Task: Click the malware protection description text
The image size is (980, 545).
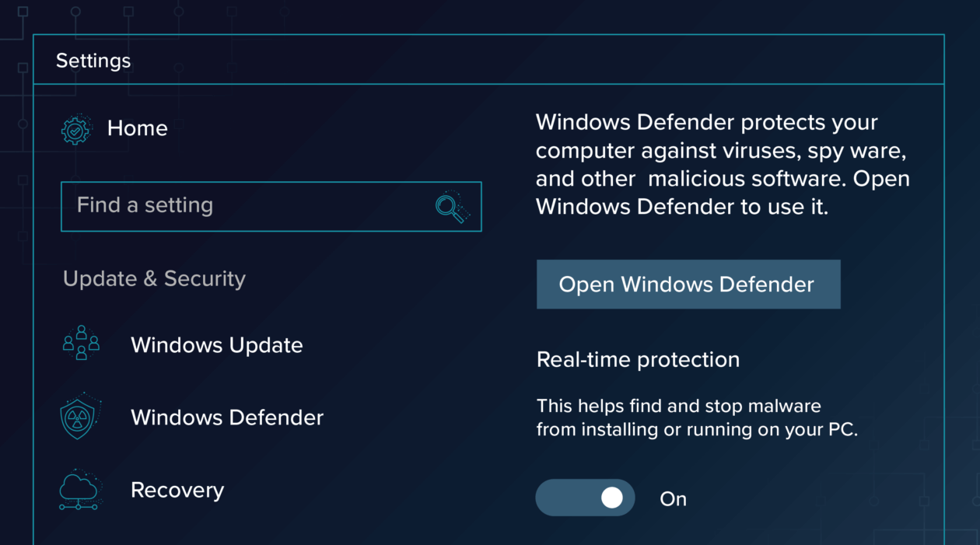Action: (696, 417)
